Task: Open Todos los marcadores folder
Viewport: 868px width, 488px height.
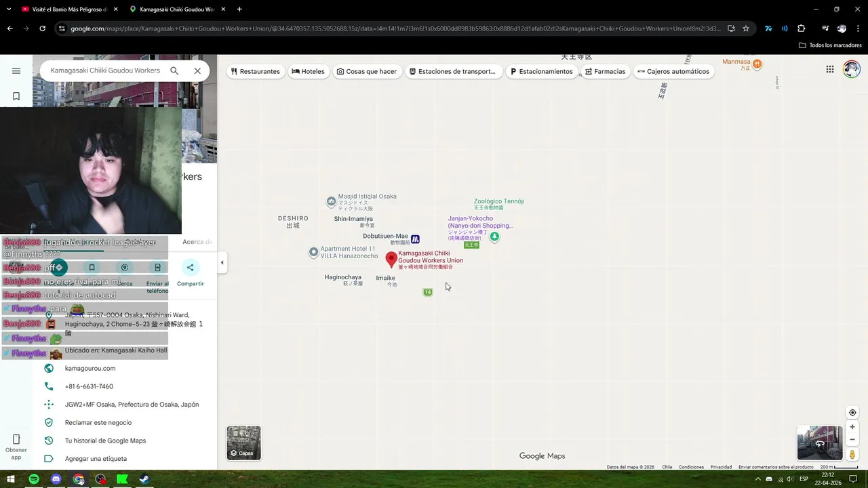Action: click(830, 45)
